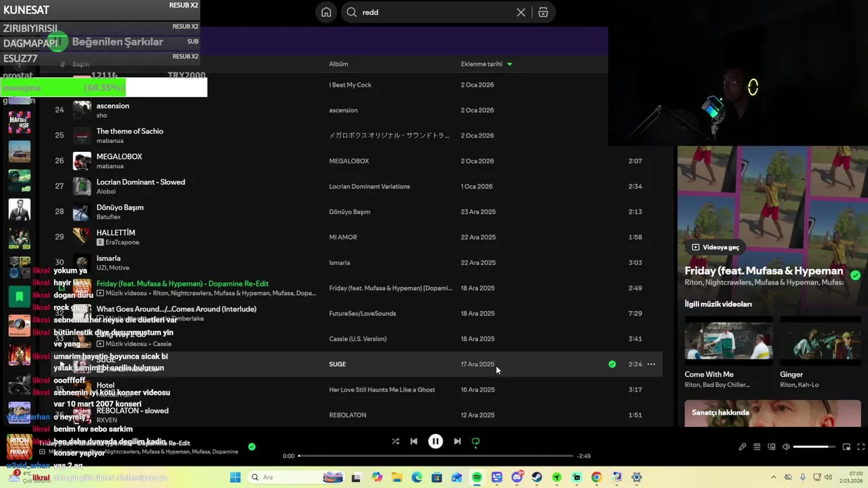Image resolution: width=868 pixels, height=488 pixels.
Task: Open more options on SUGE row
Action: tap(651, 364)
